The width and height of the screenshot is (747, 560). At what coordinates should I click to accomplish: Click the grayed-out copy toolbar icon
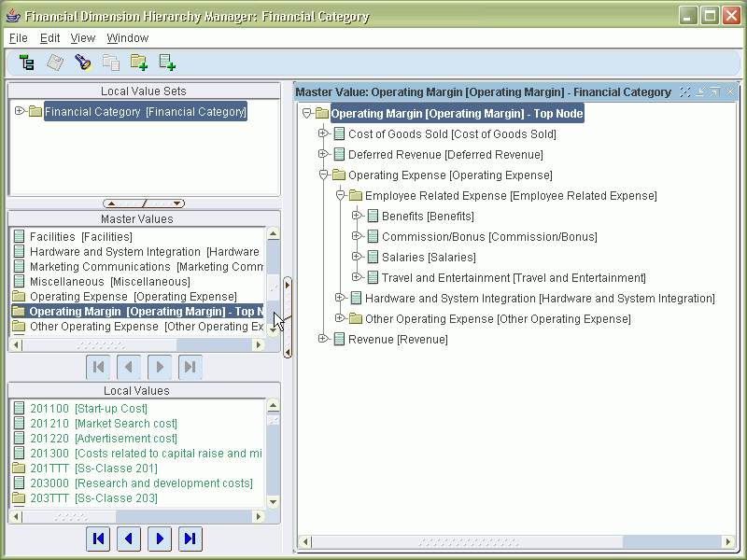click(x=111, y=63)
